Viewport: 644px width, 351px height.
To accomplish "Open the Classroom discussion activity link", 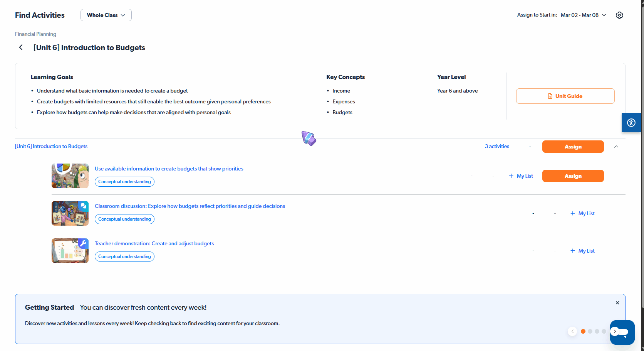I will pyautogui.click(x=190, y=206).
